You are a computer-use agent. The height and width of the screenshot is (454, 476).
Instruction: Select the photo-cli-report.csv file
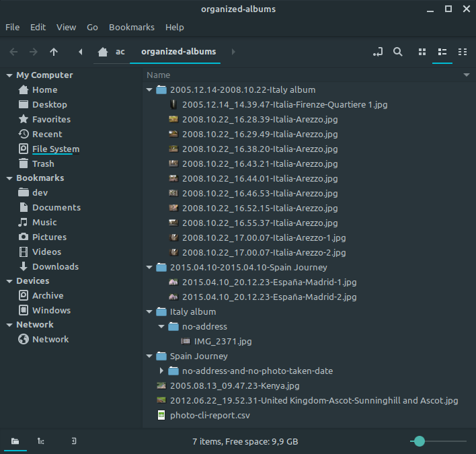click(210, 416)
